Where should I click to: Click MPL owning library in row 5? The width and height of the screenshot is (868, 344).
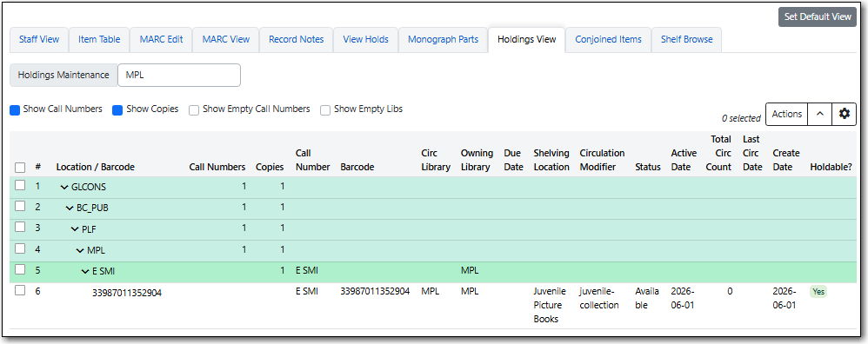(470, 271)
